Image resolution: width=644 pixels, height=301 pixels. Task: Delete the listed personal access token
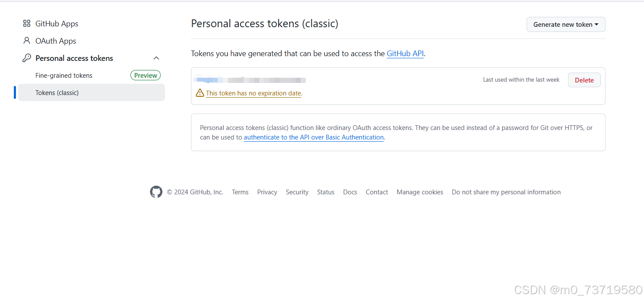584,80
